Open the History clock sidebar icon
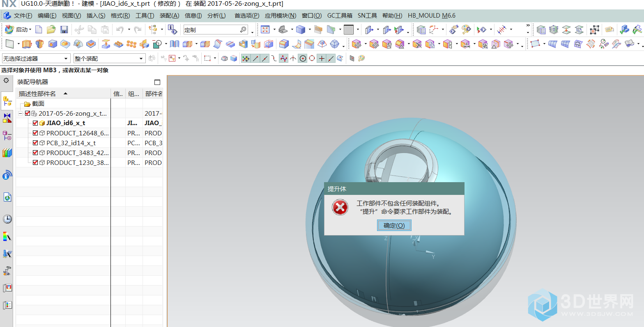 pos(7,219)
